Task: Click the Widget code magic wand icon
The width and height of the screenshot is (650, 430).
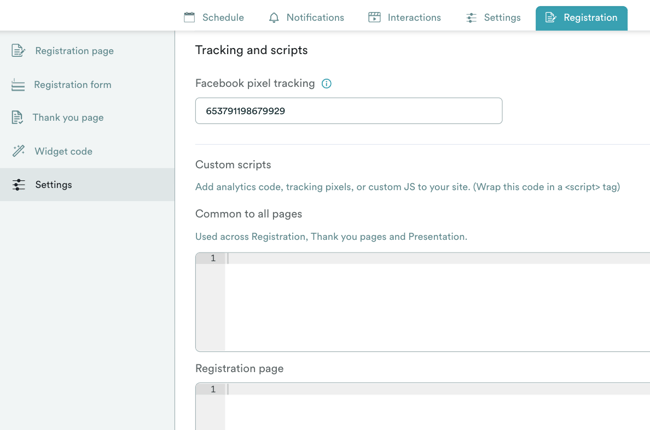Action: click(x=18, y=151)
